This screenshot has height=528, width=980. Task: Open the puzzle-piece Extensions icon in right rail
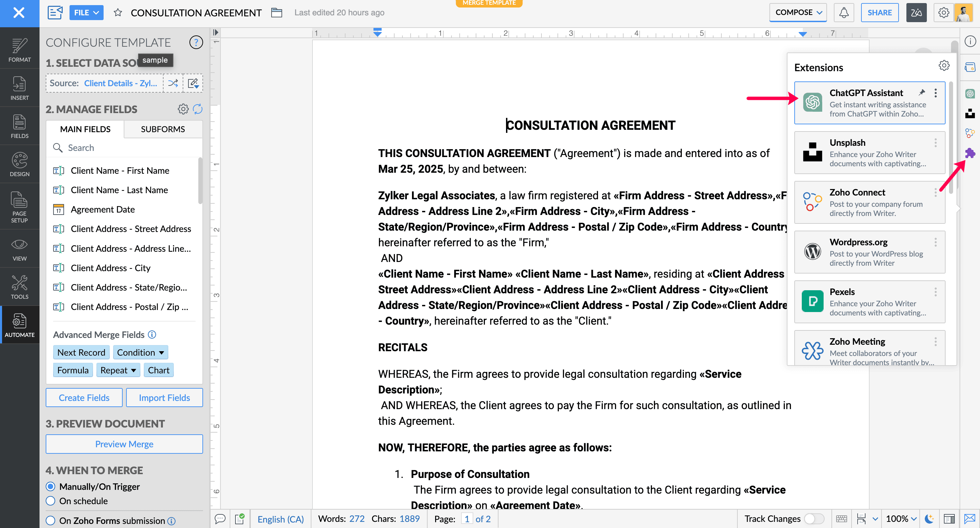click(970, 153)
